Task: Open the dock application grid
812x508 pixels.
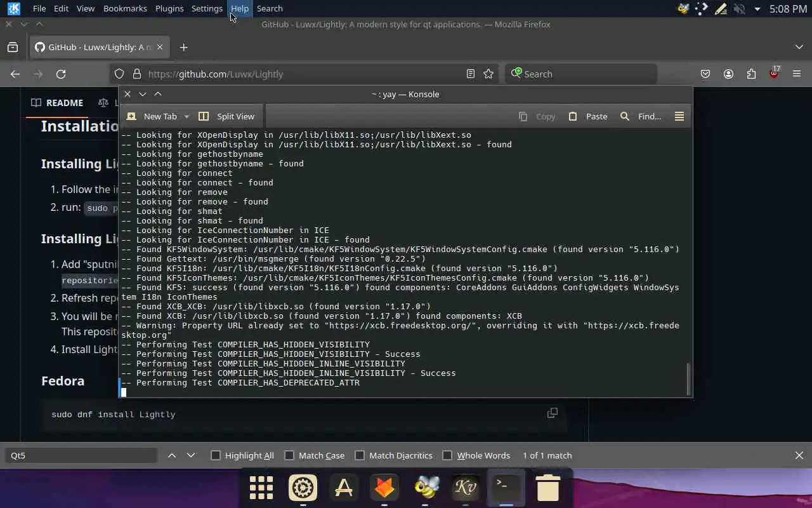Action: point(261,488)
